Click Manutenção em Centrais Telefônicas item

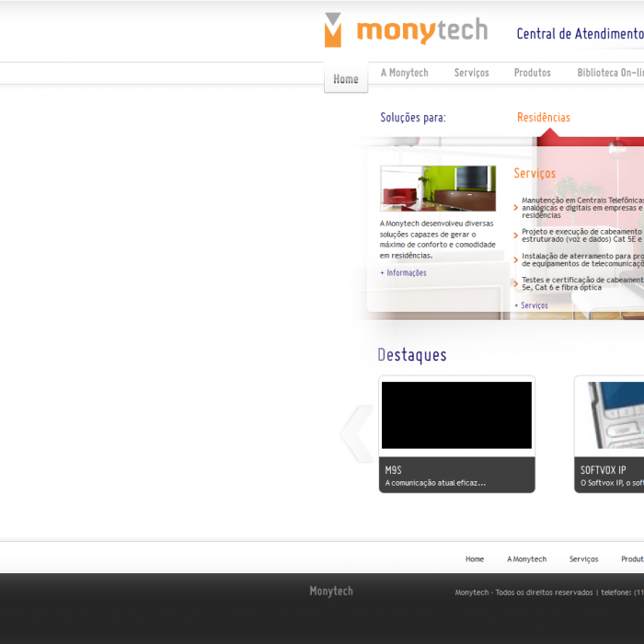click(x=582, y=207)
